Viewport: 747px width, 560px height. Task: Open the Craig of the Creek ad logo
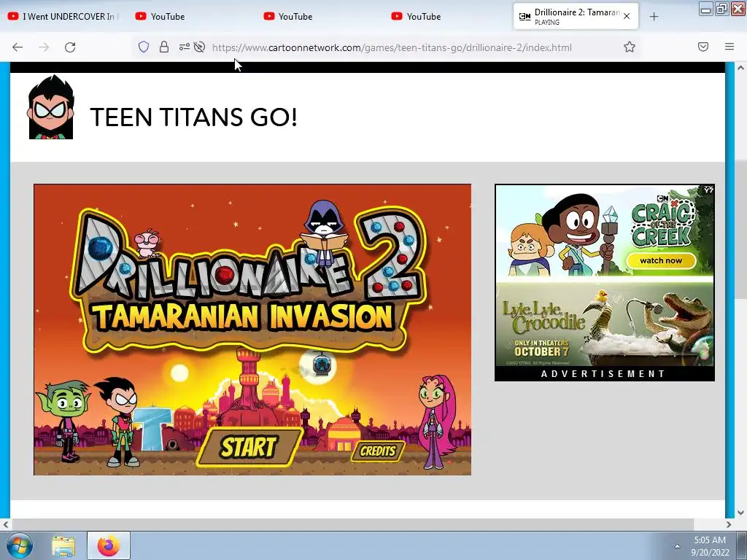coord(662,222)
